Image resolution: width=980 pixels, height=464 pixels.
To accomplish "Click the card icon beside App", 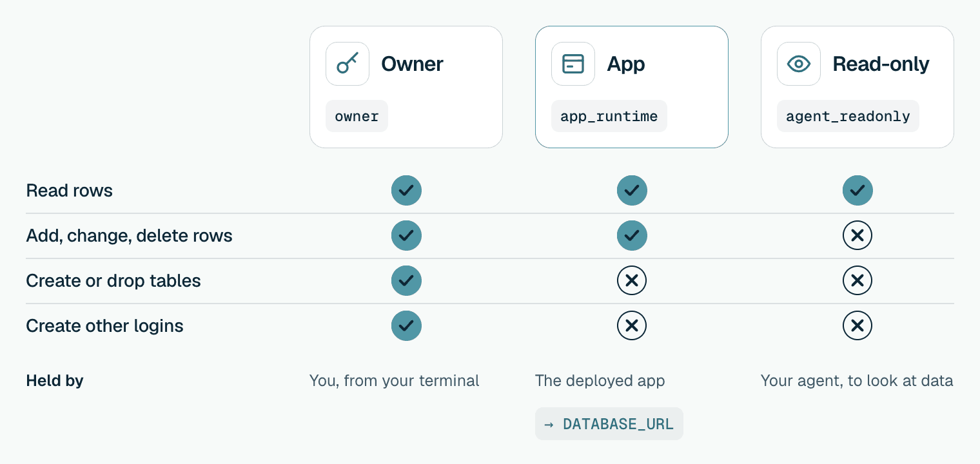I will coord(573,64).
